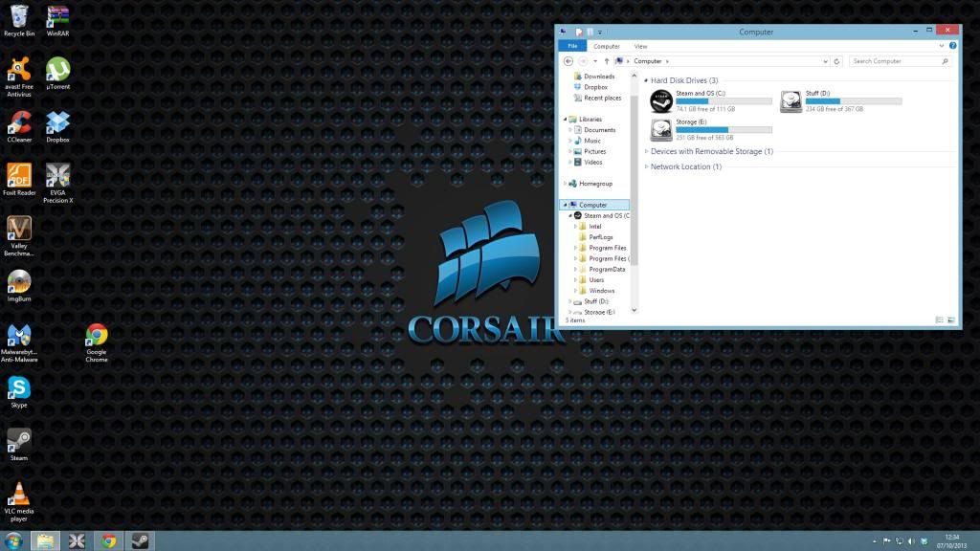Open the volume control in system tray
Image resolution: width=980 pixels, height=551 pixels.
pyautogui.click(x=911, y=541)
